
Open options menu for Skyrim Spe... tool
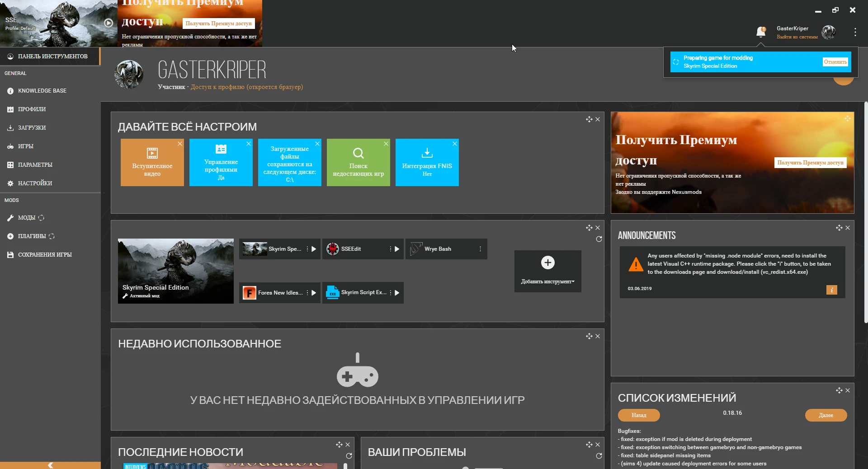pyautogui.click(x=307, y=249)
